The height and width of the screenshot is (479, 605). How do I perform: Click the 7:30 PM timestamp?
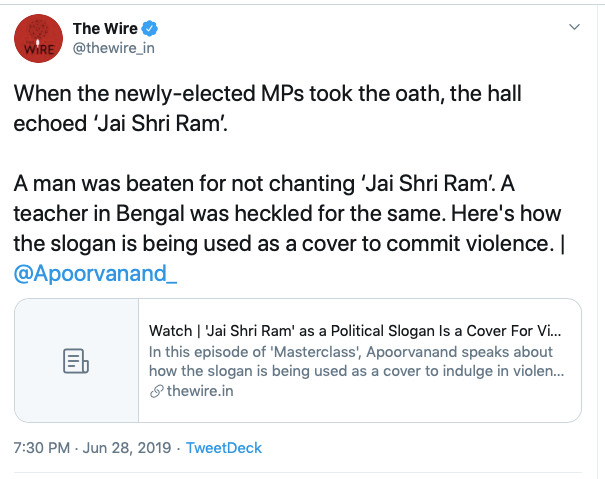point(41,447)
